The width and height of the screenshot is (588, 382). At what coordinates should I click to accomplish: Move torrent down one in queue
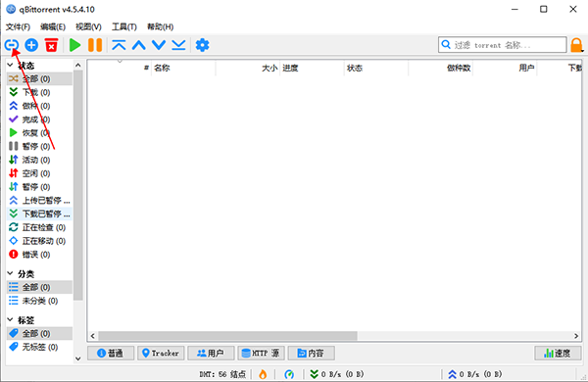tap(159, 45)
